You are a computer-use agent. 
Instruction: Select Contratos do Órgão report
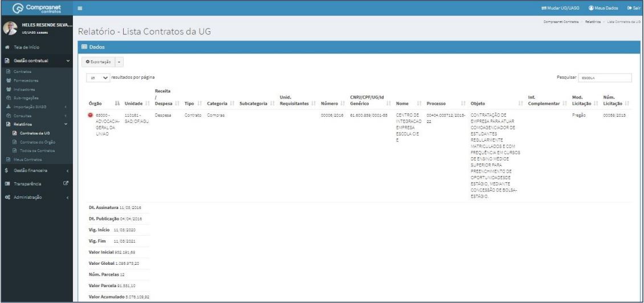coord(36,142)
